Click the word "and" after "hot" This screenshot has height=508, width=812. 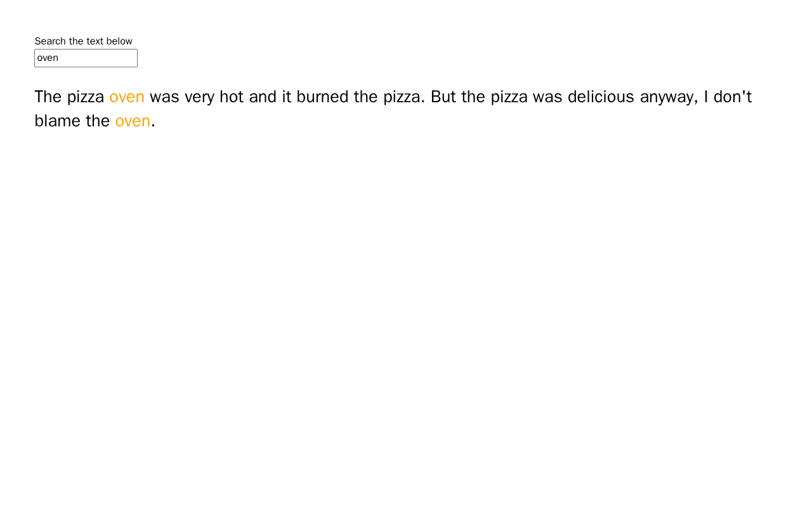tap(263, 97)
